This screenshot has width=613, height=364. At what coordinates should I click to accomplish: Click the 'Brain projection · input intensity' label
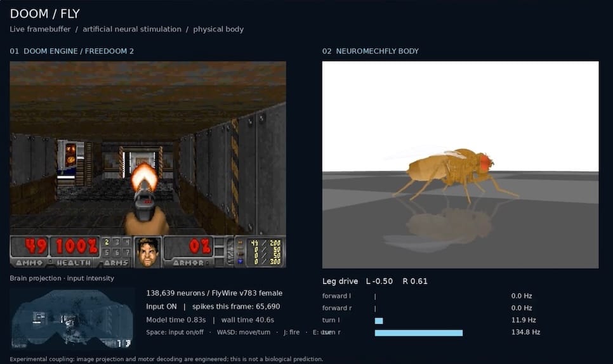[62, 278]
